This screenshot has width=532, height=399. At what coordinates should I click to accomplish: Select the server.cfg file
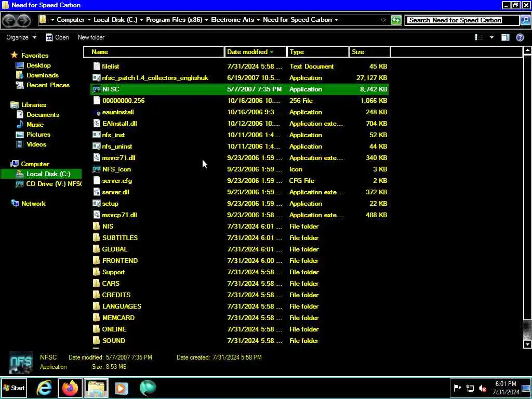coord(117,180)
